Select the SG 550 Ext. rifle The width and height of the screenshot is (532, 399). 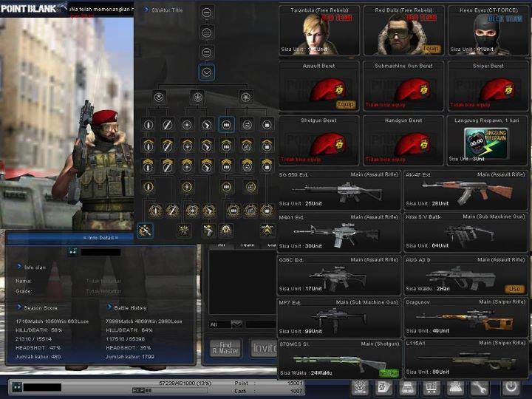click(339, 190)
